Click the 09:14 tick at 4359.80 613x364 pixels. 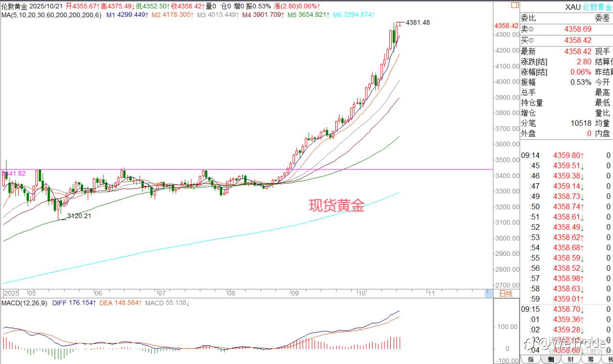click(567, 155)
